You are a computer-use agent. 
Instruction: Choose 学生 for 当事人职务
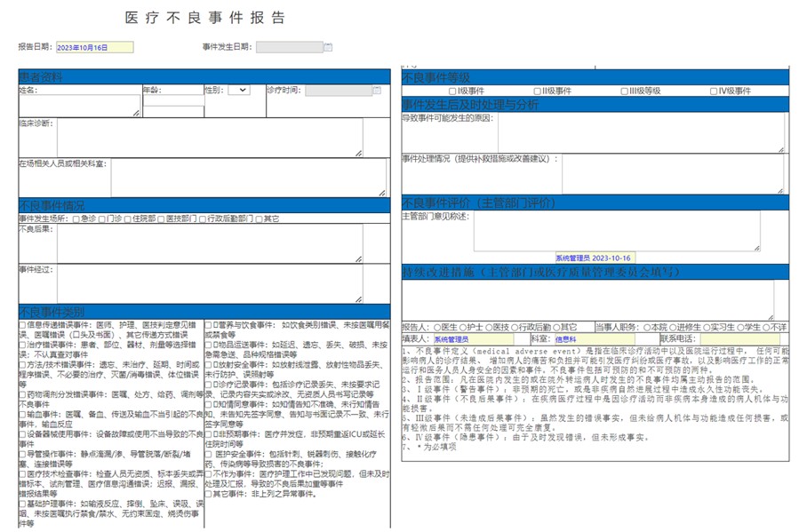(740, 328)
